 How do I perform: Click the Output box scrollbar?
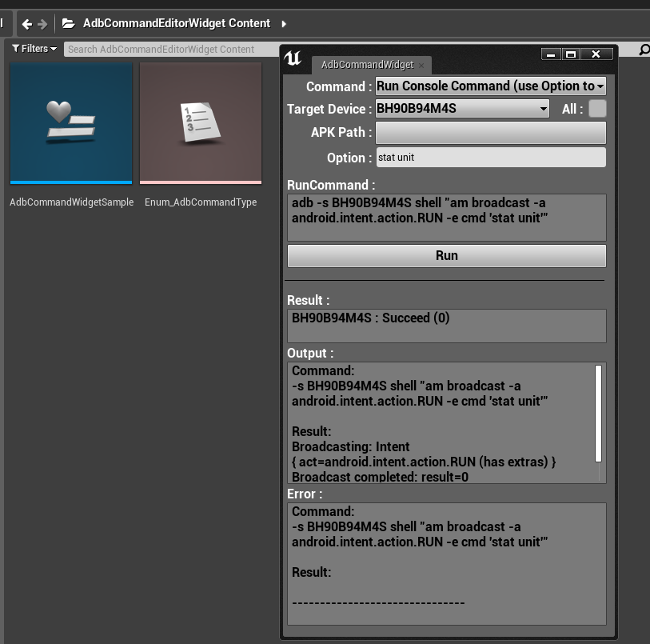pyautogui.click(x=598, y=414)
